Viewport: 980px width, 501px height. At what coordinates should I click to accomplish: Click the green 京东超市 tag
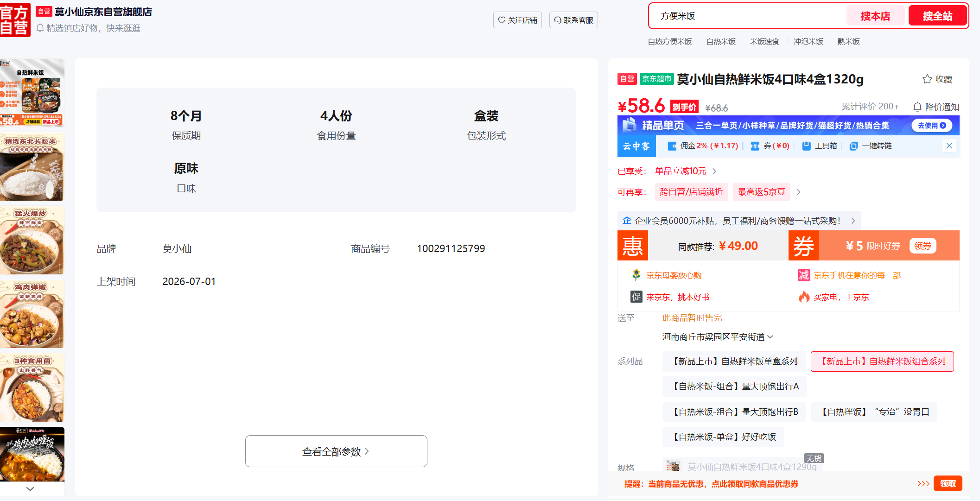(657, 79)
